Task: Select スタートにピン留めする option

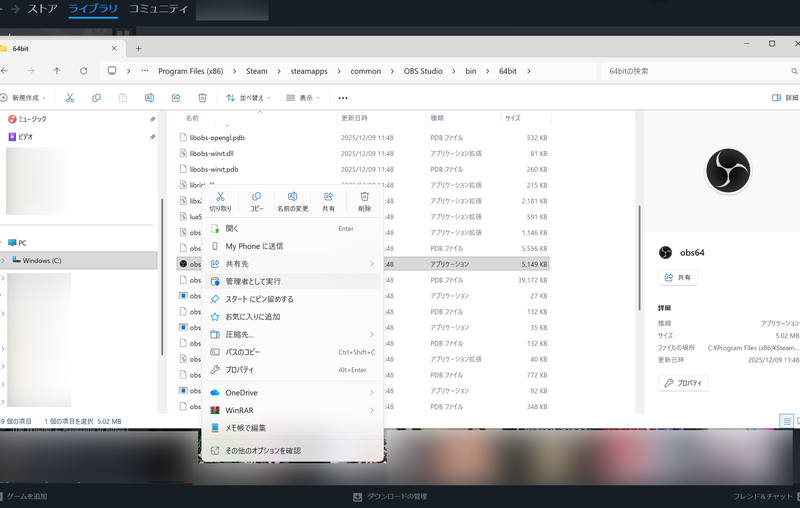Action: tap(293, 299)
